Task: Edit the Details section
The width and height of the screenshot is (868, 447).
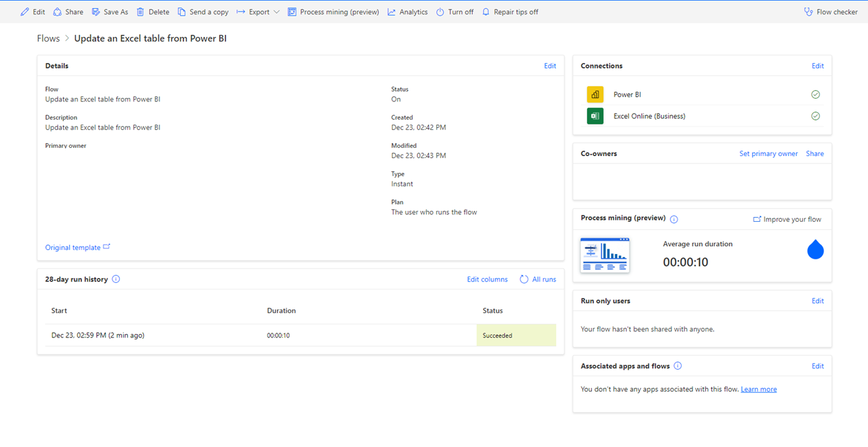Action: coord(550,66)
